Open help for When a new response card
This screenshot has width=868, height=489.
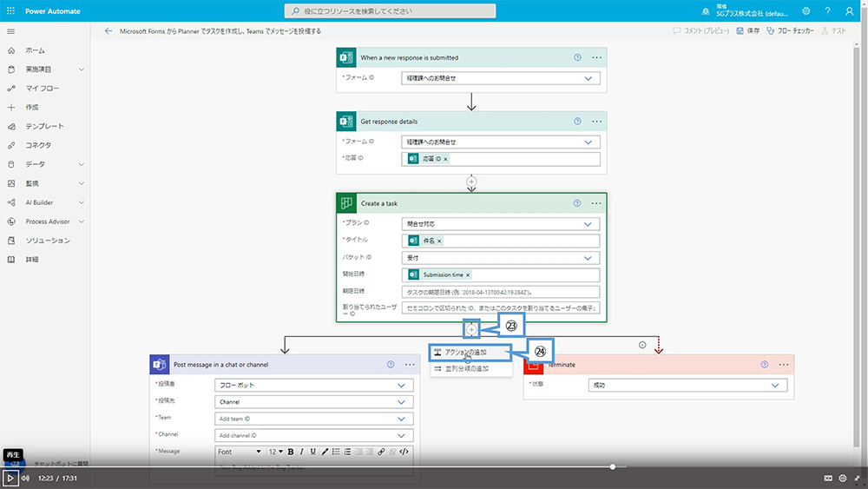coord(577,57)
